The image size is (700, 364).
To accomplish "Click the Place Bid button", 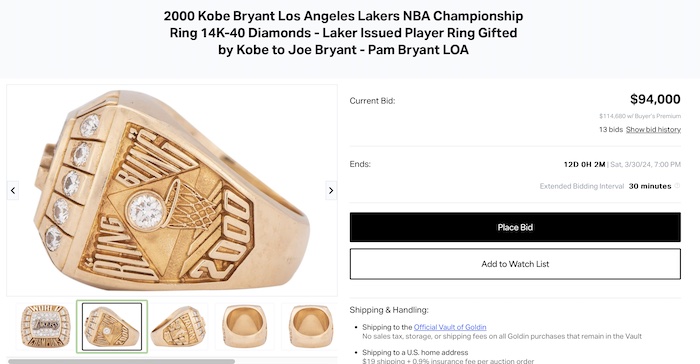I will (515, 227).
